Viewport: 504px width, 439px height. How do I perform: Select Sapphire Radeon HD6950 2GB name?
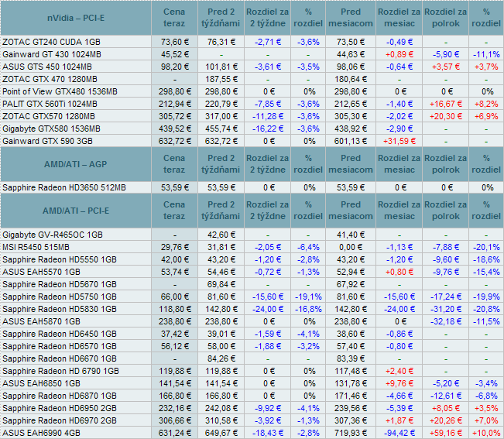(x=60, y=409)
